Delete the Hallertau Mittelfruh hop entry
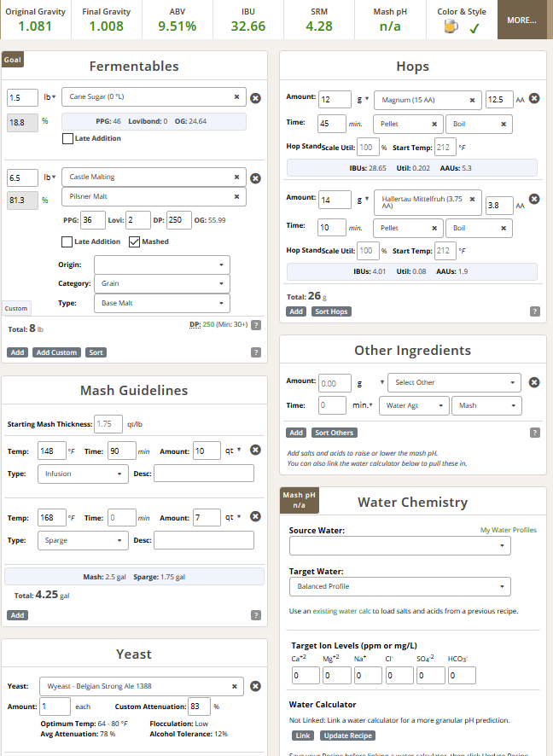Viewport: 553px width, 756px height. click(x=534, y=199)
